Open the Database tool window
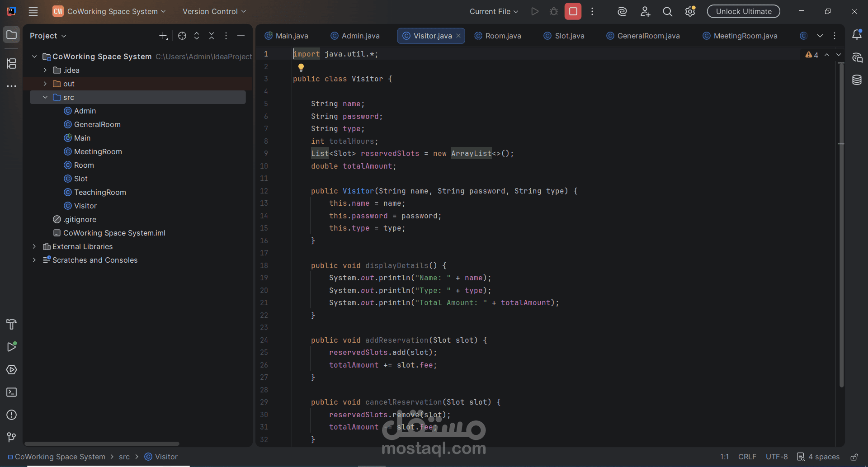 [857, 80]
